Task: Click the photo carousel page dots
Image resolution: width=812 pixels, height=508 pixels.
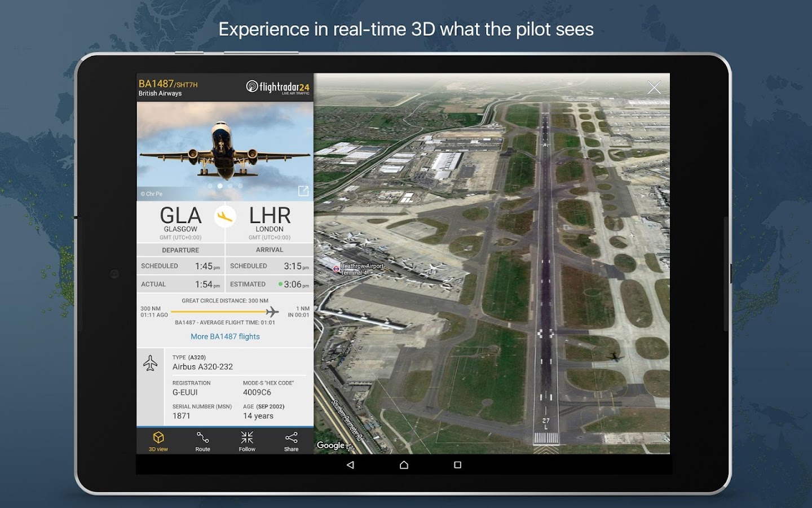Action: [225, 186]
